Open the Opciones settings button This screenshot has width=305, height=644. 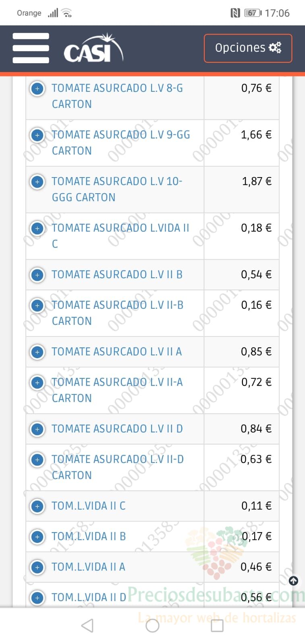point(248,48)
